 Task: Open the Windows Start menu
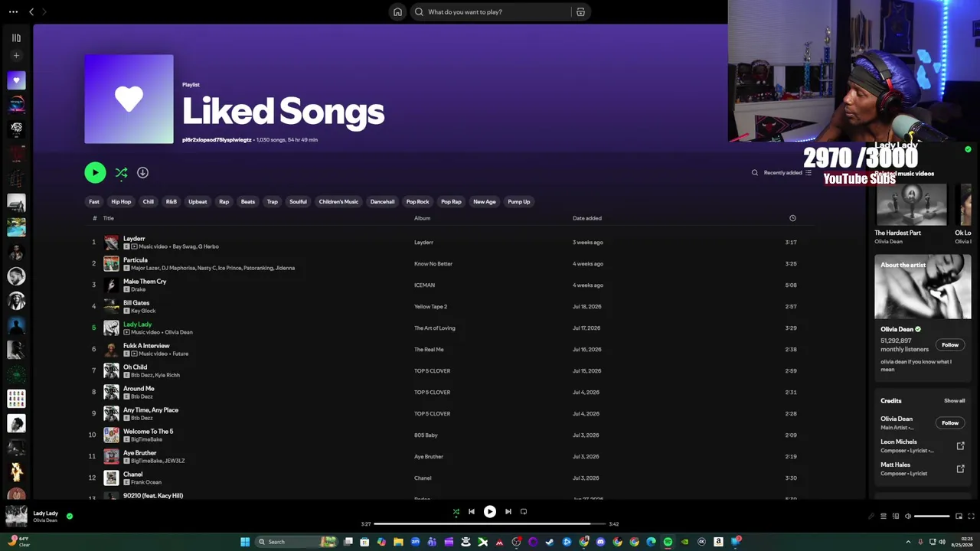click(x=245, y=542)
